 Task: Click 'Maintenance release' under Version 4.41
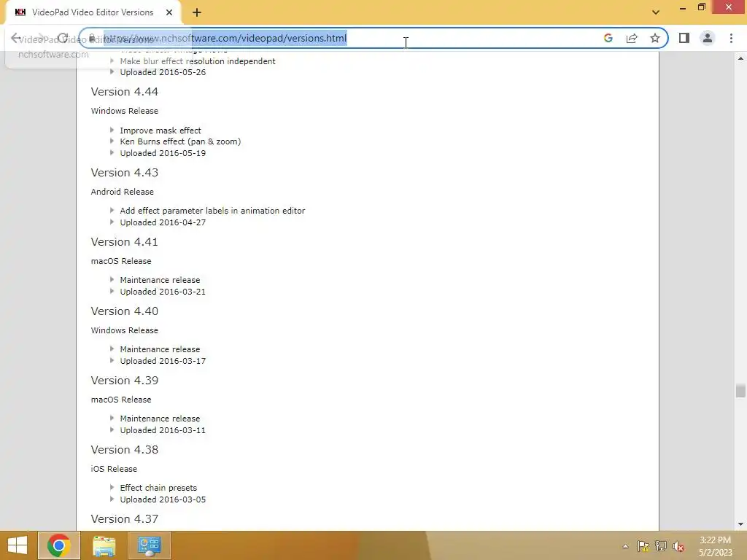(160, 280)
